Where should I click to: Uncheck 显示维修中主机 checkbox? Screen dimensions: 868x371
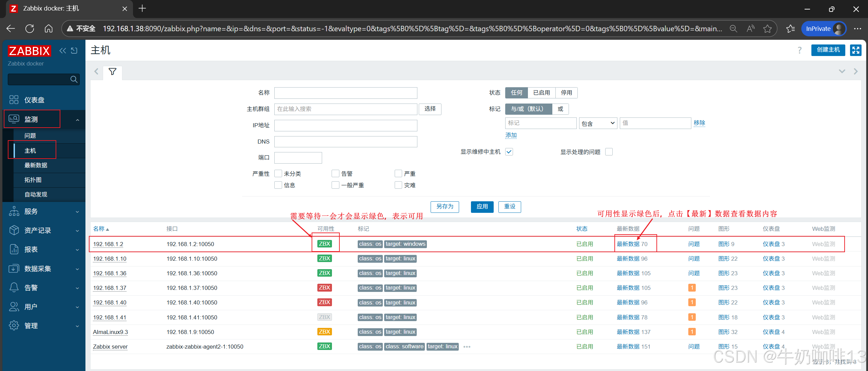coord(509,152)
